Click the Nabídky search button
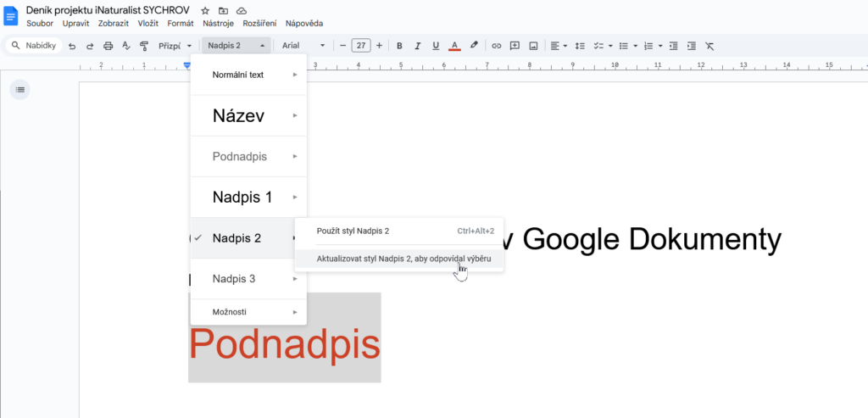 [33, 46]
